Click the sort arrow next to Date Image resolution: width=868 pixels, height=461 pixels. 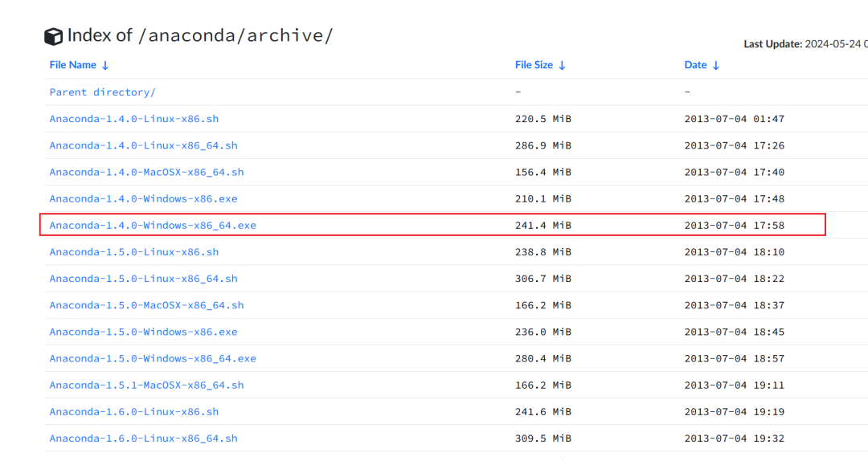point(716,65)
